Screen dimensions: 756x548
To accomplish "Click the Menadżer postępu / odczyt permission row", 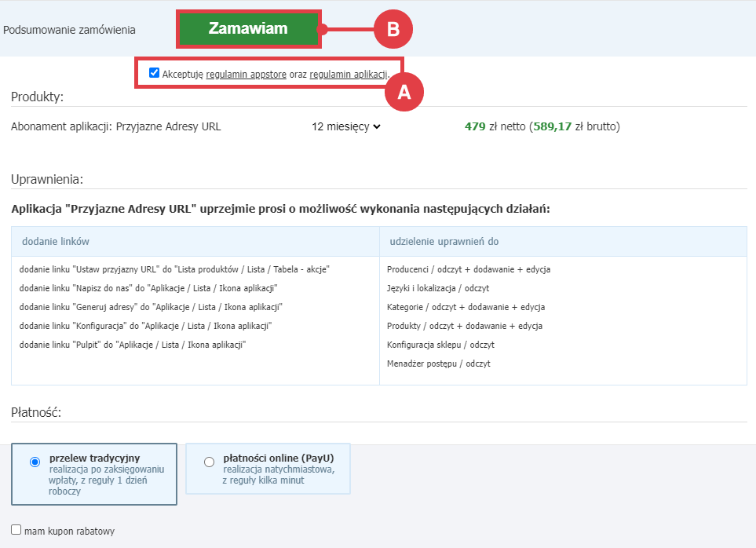I will pyautogui.click(x=440, y=364).
